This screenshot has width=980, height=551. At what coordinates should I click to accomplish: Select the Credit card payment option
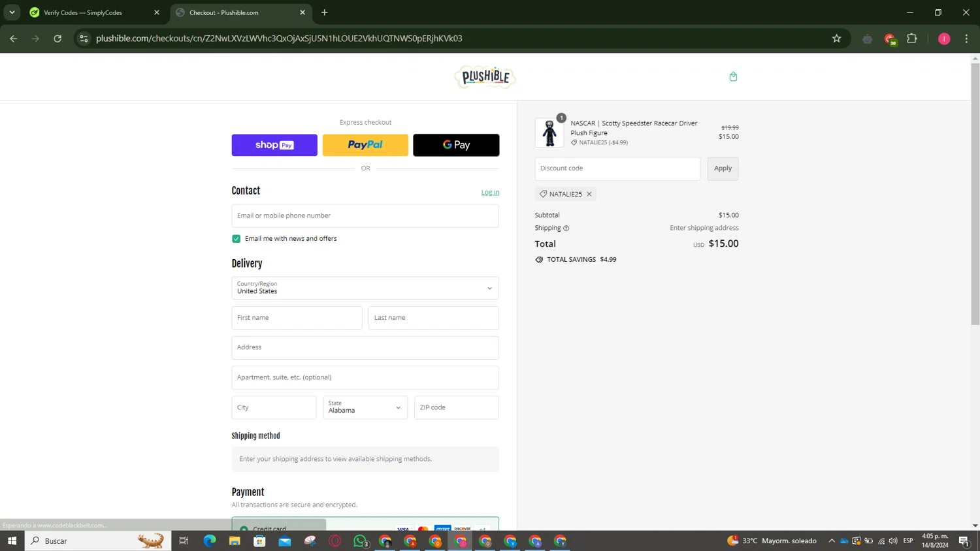pos(244,529)
